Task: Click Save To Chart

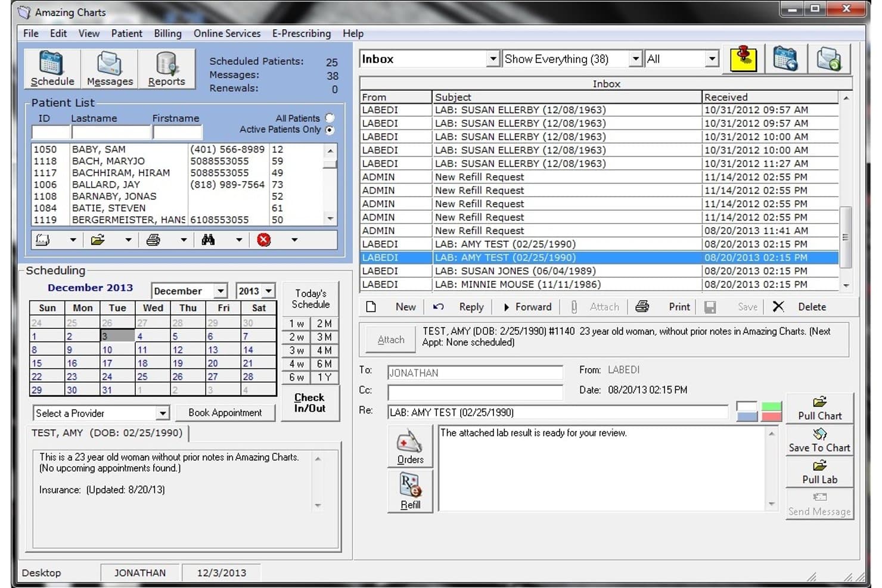Action: tap(819, 440)
